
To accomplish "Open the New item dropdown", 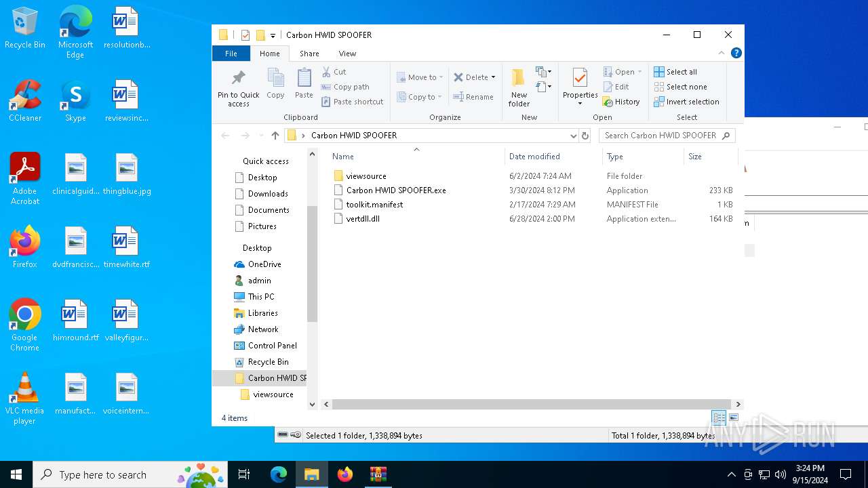I will pyautogui.click(x=543, y=72).
